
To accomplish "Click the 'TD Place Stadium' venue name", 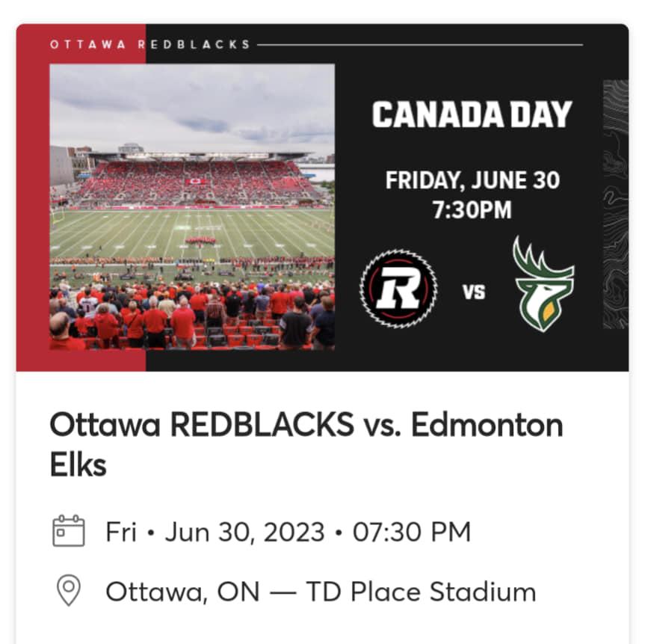I will [421, 592].
